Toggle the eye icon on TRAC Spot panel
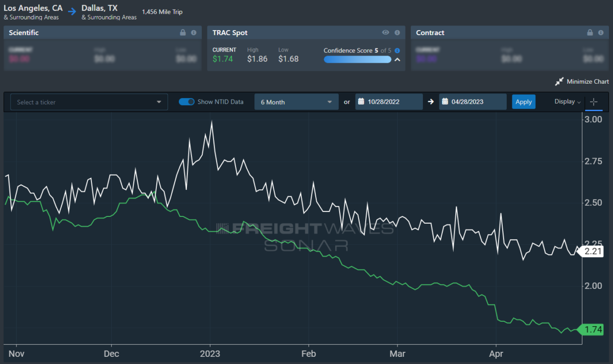613x364 pixels. (386, 33)
